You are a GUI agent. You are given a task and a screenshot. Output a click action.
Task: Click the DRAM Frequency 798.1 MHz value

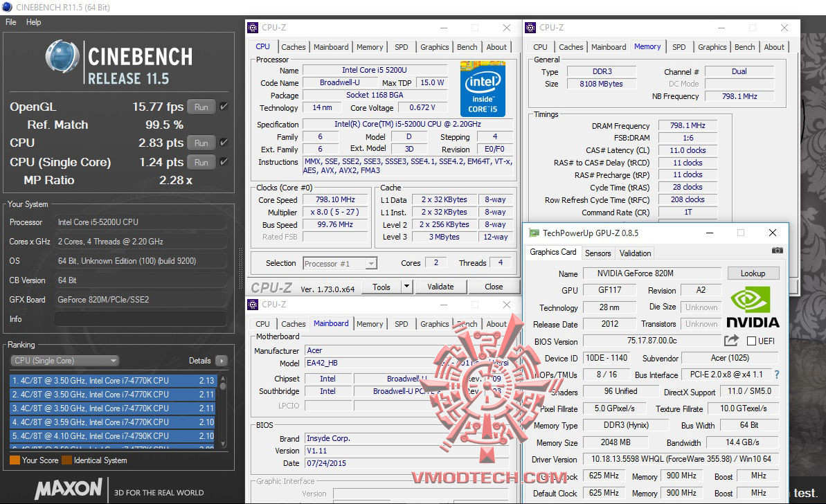(688, 125)
